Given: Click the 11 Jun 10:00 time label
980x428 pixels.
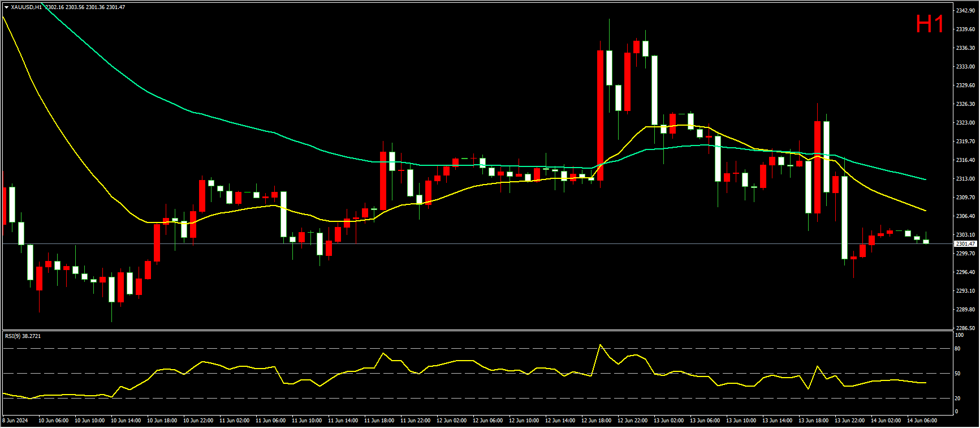Looking at the screenshot, I should 307,421.
